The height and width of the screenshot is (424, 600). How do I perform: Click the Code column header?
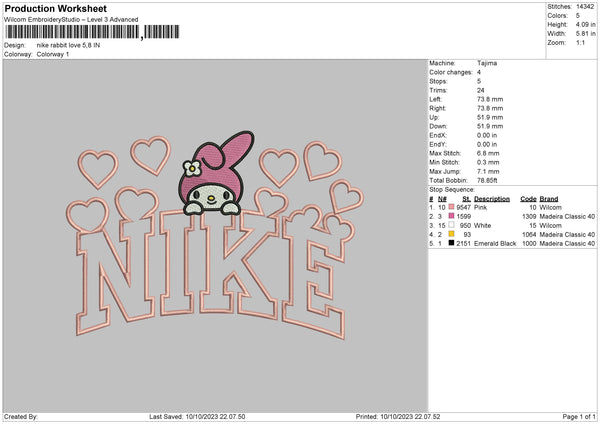coord(528,199)
